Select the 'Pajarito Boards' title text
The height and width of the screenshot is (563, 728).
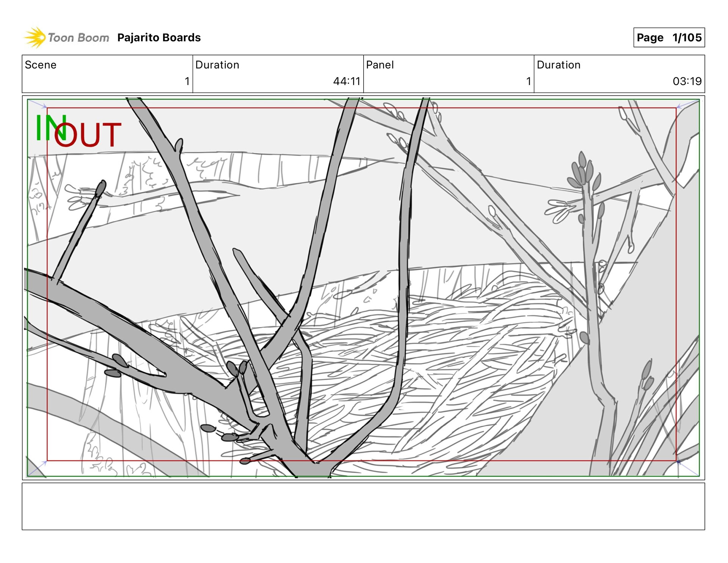159,38
